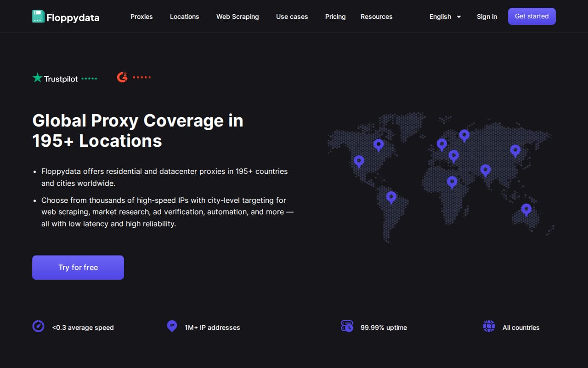Select the map pin over central Africa

pos(452,182)
